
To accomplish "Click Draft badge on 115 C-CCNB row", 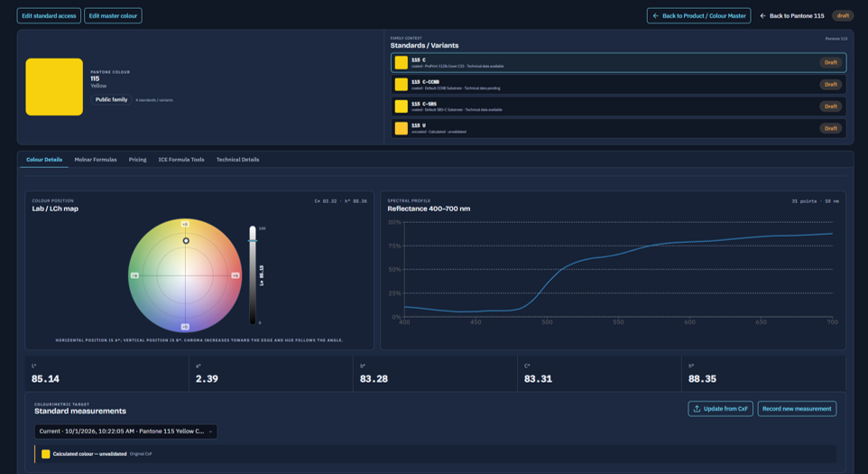I will point(830,84).
